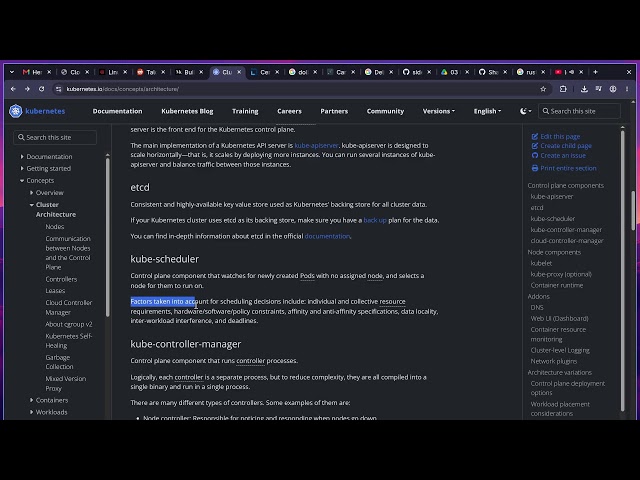This screenshot has width=640, height=480.
Task: Open the profile icon in browser toolbar
Action: click(x=613, y=89)
